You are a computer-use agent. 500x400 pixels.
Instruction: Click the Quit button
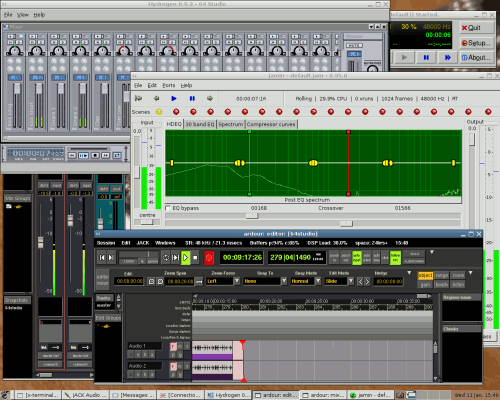476,28
